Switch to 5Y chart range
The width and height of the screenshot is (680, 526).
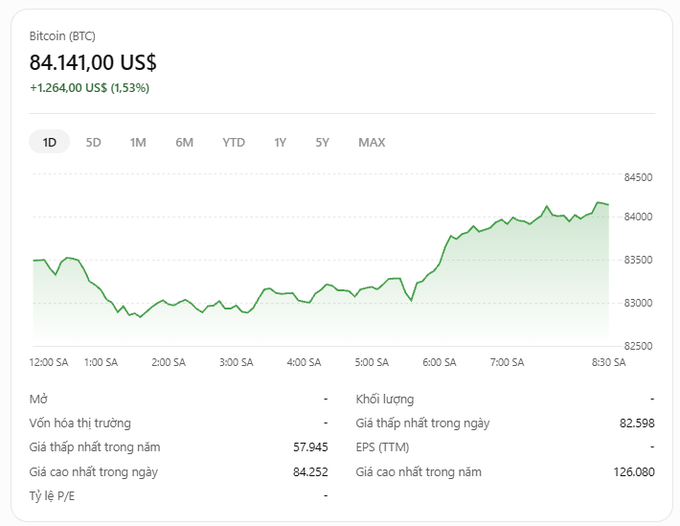[322, 142]
